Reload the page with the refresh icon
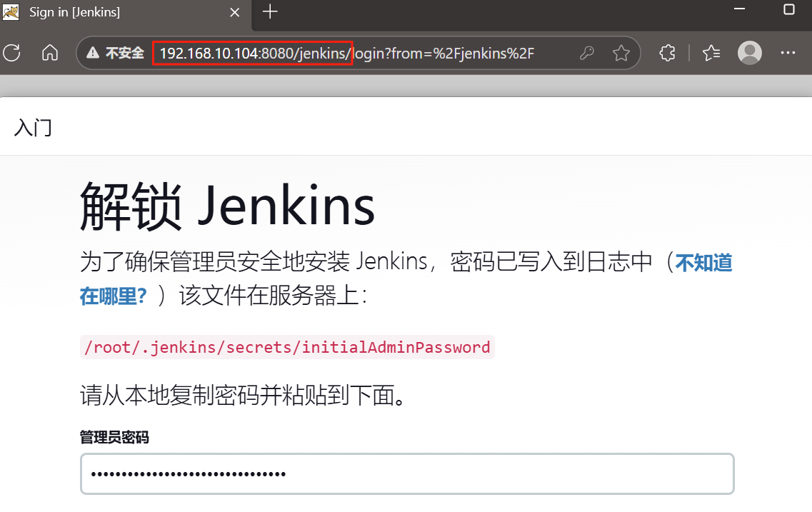Viewport: 812px width, 512px height. tap(12, 53)
